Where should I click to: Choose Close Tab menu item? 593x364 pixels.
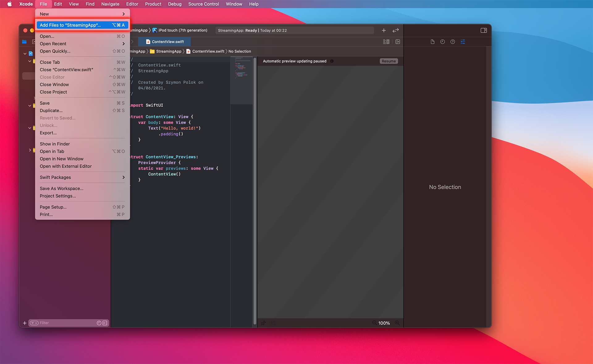click(x=82, y=62)
